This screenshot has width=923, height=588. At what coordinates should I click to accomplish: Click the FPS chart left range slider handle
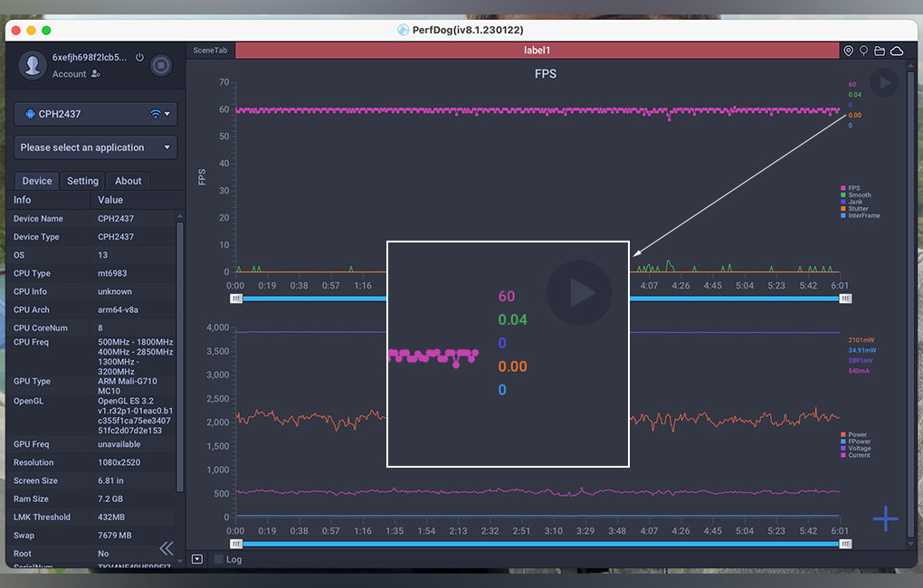coord(236,298)
